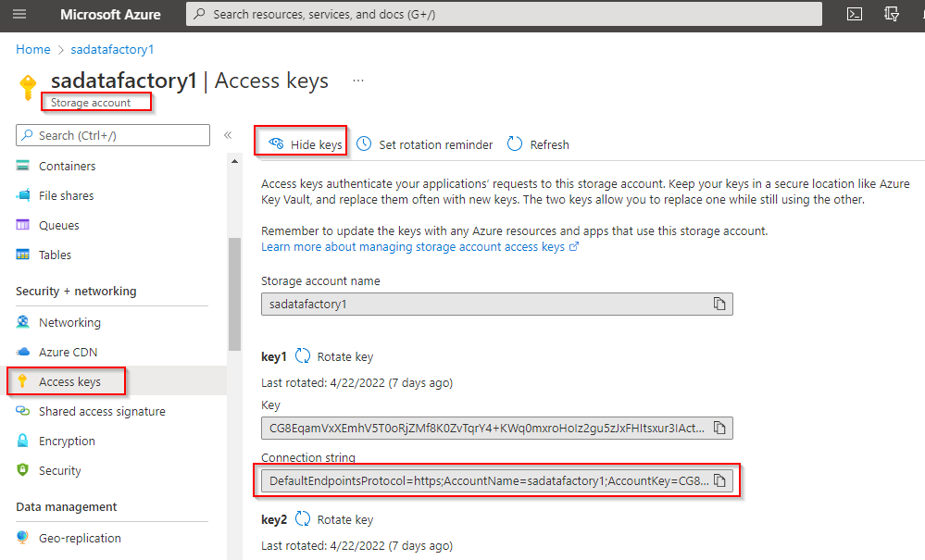The height and width of the screenshot is (560, 925).
Task: Navigate to the Home breadcrumb
Action: tap(33, 49)
